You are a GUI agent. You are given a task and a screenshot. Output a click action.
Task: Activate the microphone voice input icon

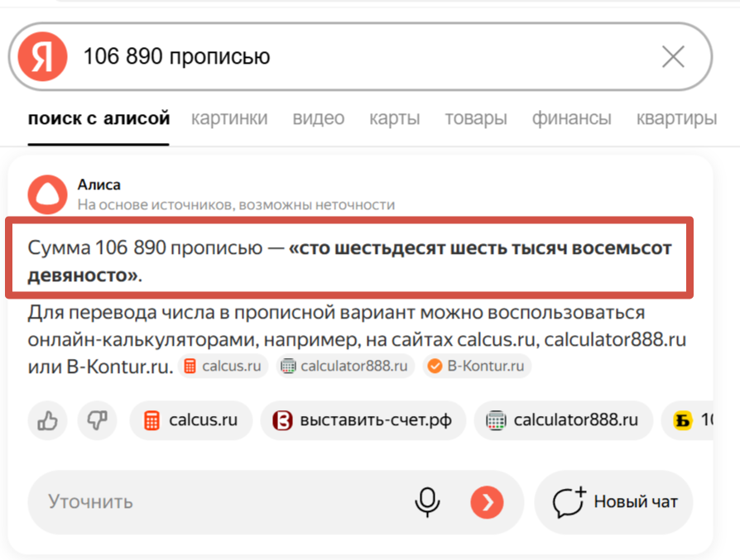(427, 501)
